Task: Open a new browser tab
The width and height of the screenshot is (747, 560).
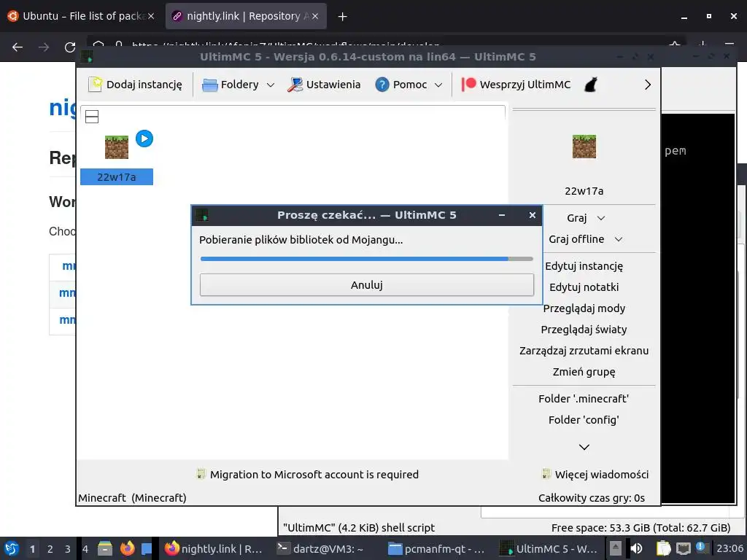Action: click(342, 17)
